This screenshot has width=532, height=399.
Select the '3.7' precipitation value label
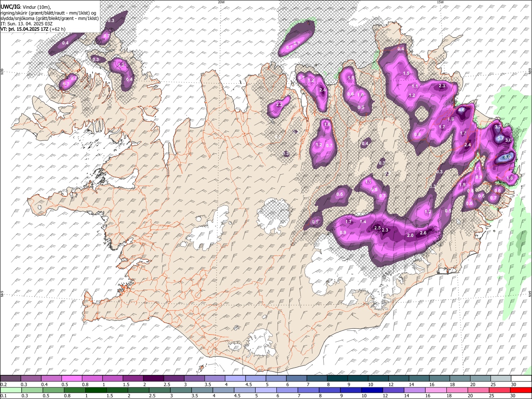pos(498,127)
